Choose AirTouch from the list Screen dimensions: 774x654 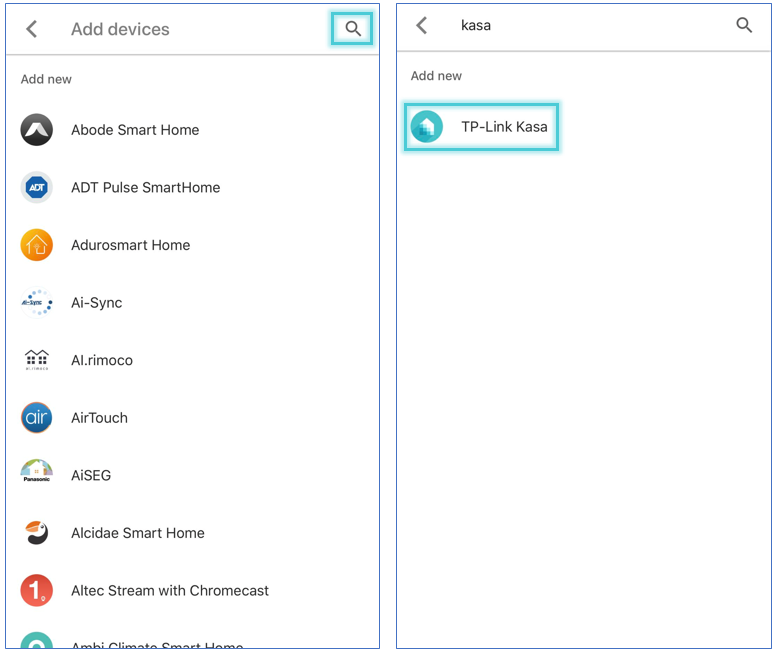click(193, 418)
